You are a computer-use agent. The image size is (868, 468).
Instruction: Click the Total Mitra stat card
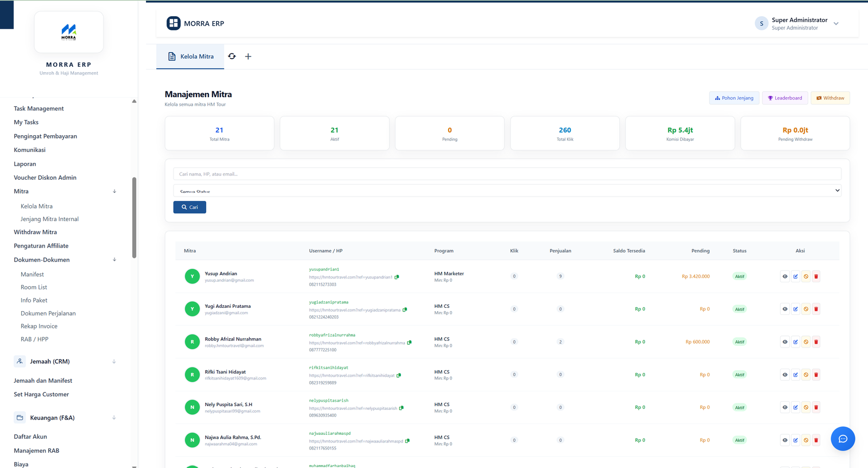point(219,133)
